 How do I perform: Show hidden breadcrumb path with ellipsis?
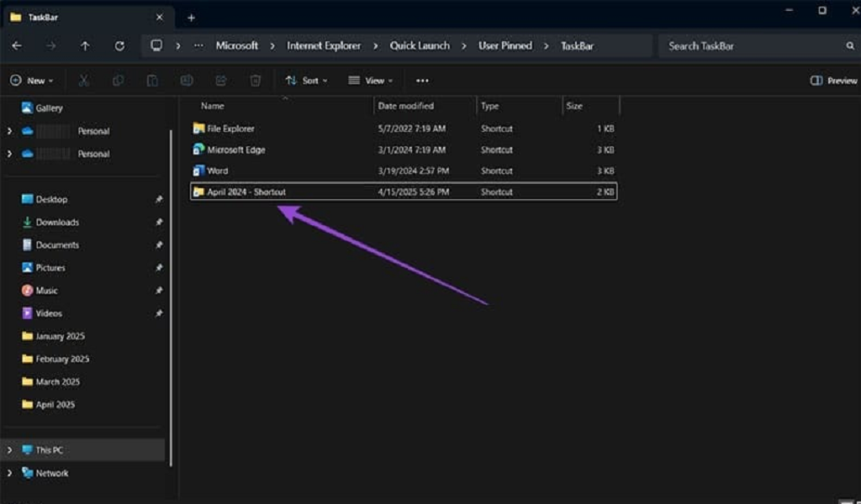coord(198,46)
